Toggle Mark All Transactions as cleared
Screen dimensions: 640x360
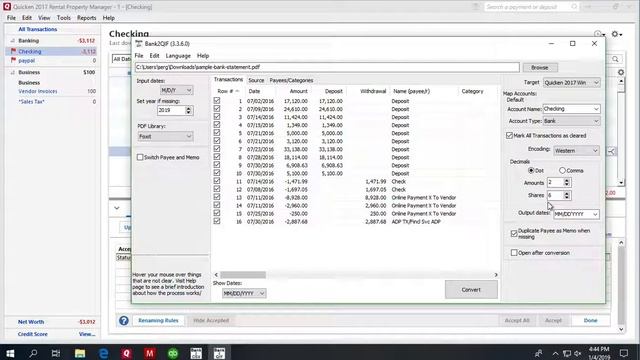(509, 136)
